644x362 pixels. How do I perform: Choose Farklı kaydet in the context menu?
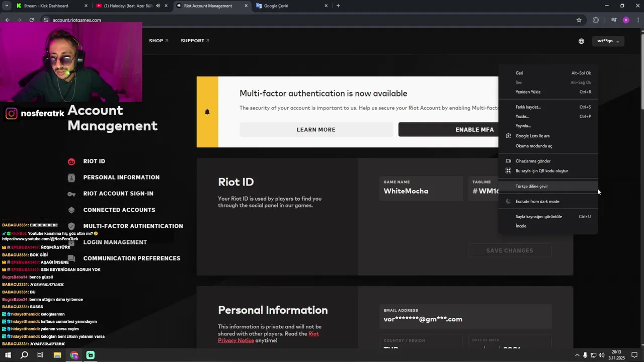(x=548, y=107)
